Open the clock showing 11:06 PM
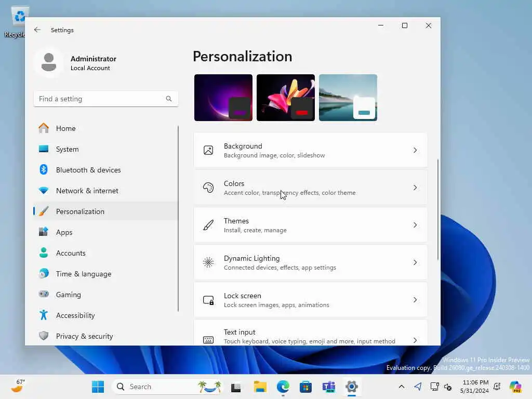Screen dimensions: 532x399 pos(475,387)
